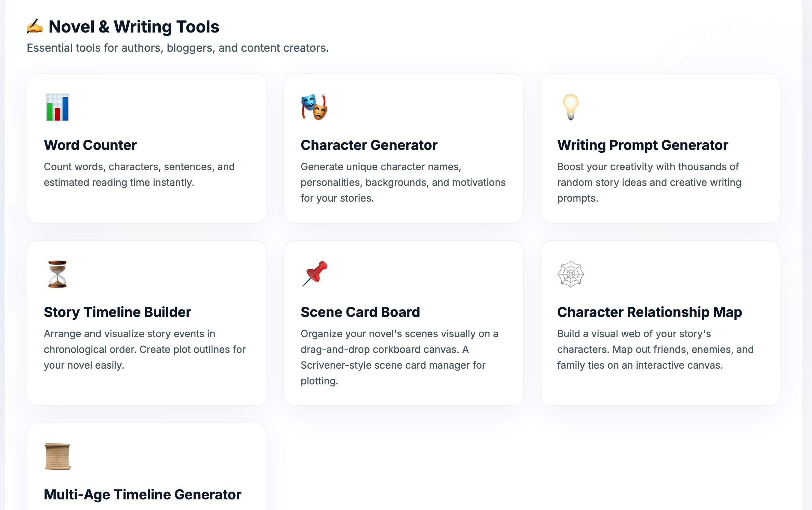
Task: Click the light bulb icon for Writing Prompt Generator
Action: [571, 107]
